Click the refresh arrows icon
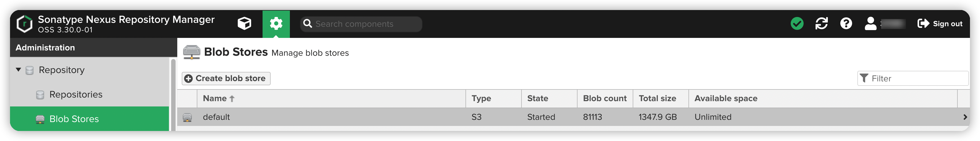This screenshot has height=141, width=980. click(821, 24)
